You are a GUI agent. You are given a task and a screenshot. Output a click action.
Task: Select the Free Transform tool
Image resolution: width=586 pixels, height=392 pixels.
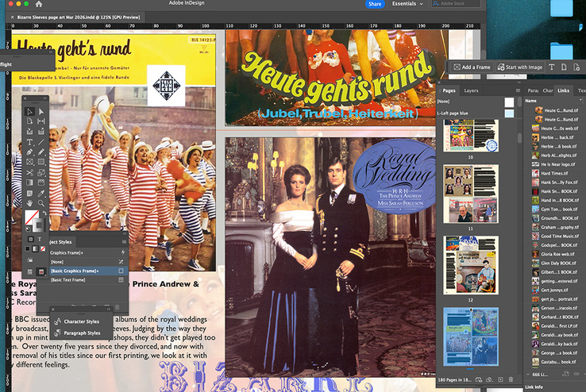pyautogui.click(x=41, y=172)
